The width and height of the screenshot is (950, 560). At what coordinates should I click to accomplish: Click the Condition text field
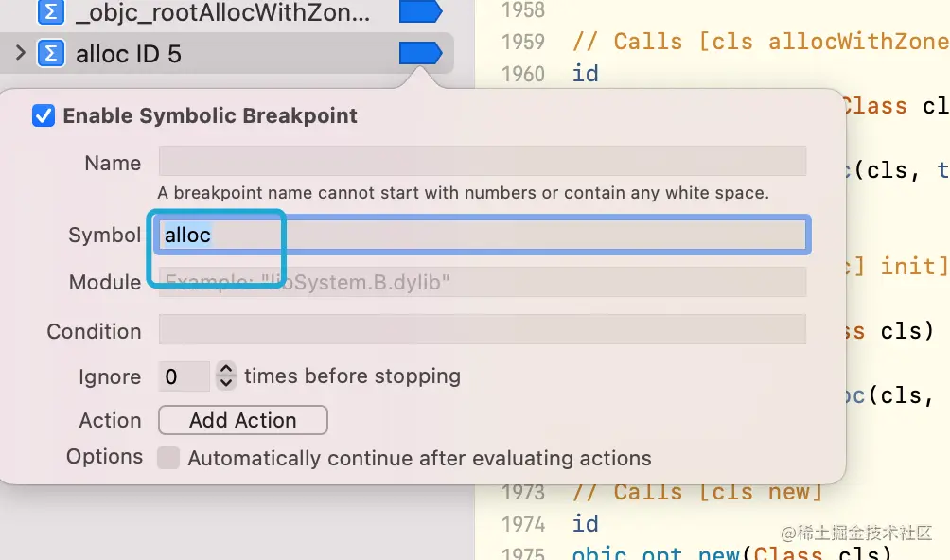(483, 329)
